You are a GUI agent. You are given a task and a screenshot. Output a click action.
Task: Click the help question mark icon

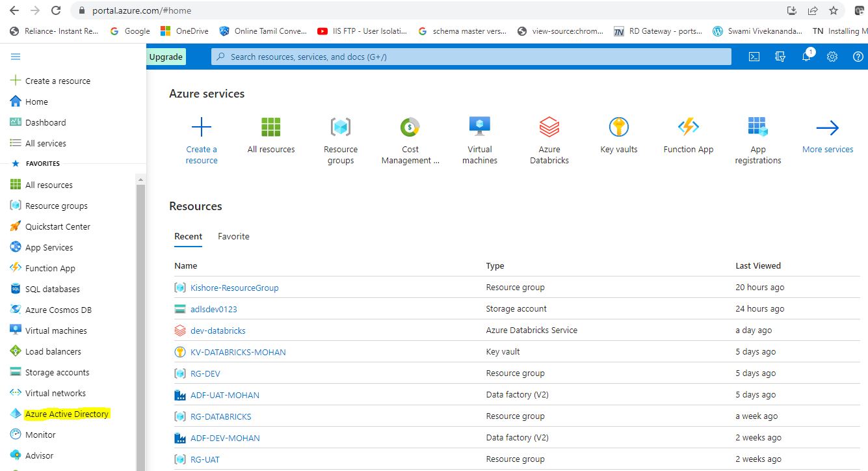(858, 57)
